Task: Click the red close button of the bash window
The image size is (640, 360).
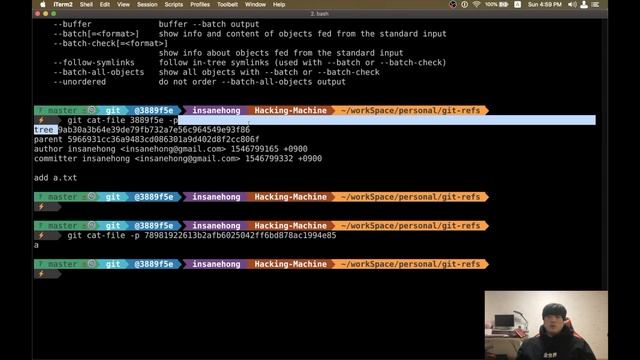Action: pos(38,13)
